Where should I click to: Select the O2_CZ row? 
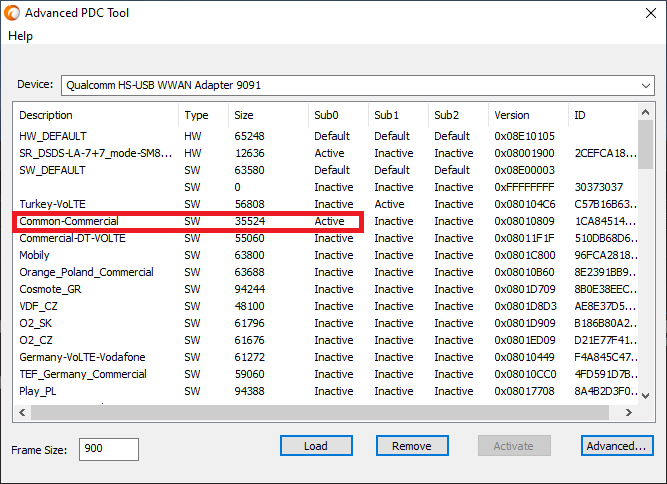point(325,340)
